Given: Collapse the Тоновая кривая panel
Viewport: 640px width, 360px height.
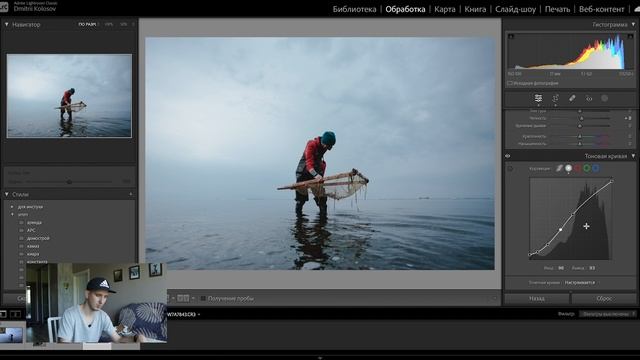Looking at the screenshot, I should tap(633, 156).
